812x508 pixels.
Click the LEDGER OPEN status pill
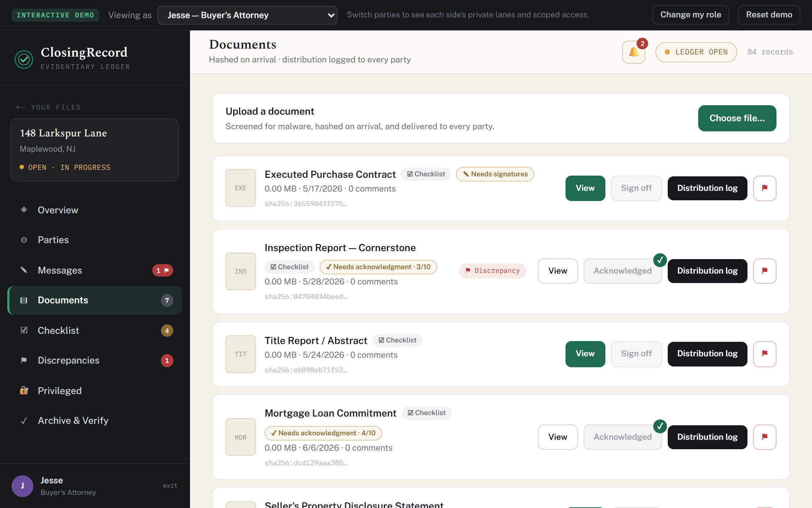click(x=696, y=52)
